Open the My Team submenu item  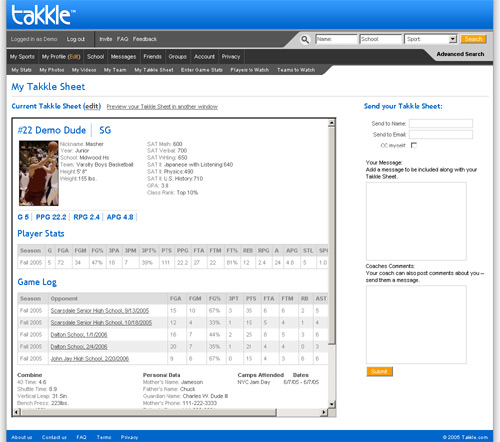115,70
